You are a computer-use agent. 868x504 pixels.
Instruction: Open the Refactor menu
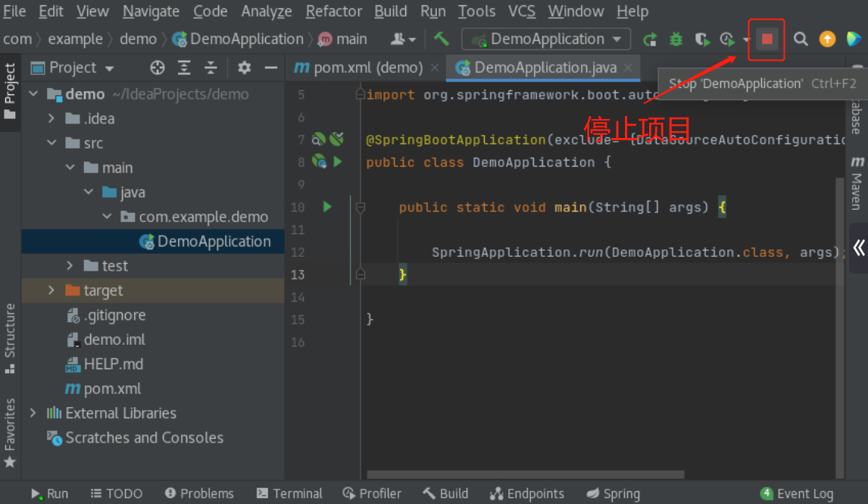[x=334, y=11]
